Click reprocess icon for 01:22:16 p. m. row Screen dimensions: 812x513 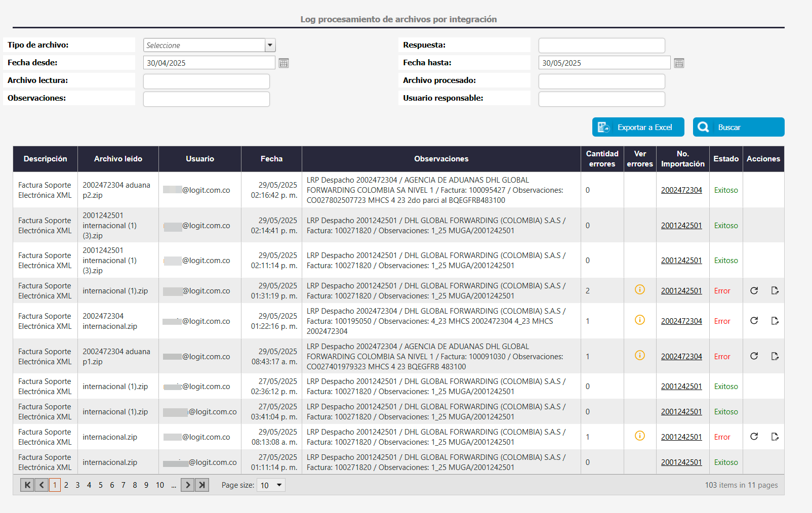[754, 321]
